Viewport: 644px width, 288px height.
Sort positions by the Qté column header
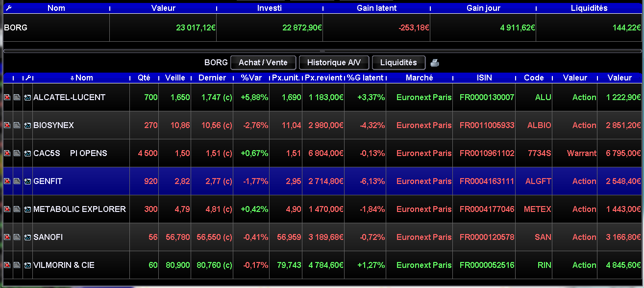[x=144, y=78]
